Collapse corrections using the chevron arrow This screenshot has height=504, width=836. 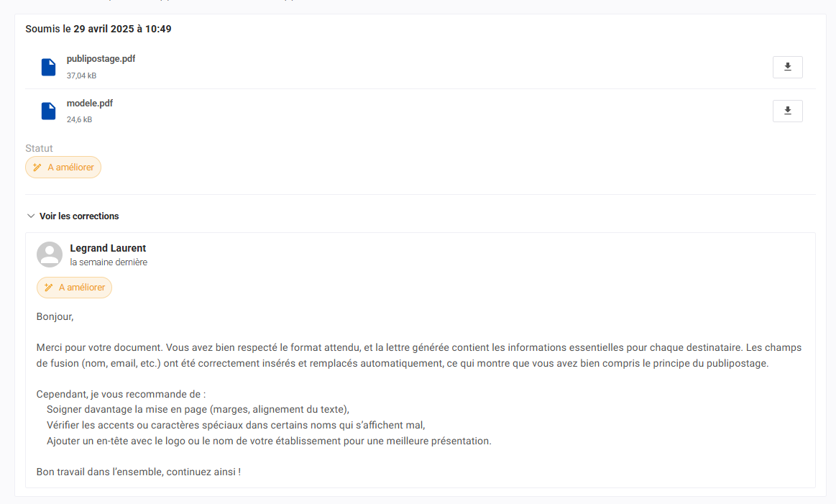(x=31, y=216)
